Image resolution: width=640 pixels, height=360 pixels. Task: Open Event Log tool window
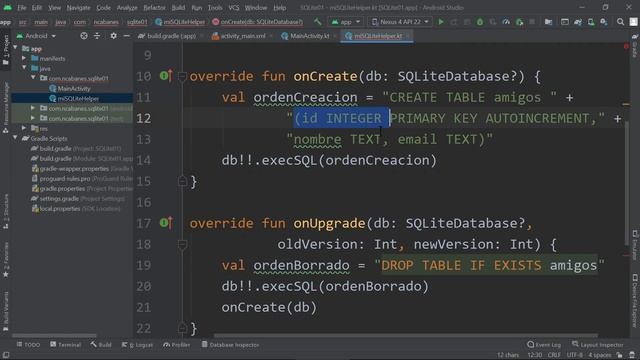[x=544, y=345]
